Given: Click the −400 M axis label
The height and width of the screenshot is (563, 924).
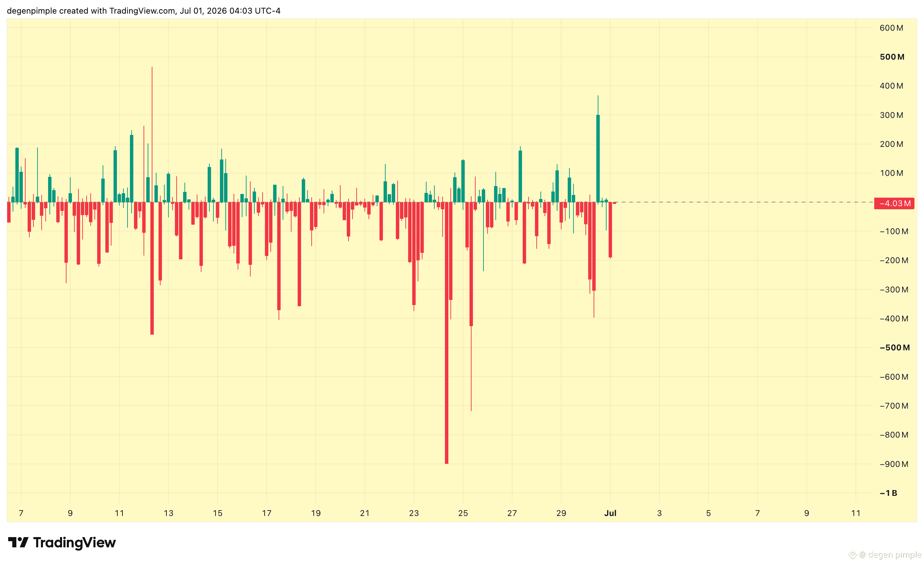Looking at the screenshot, I should (894, 319).
